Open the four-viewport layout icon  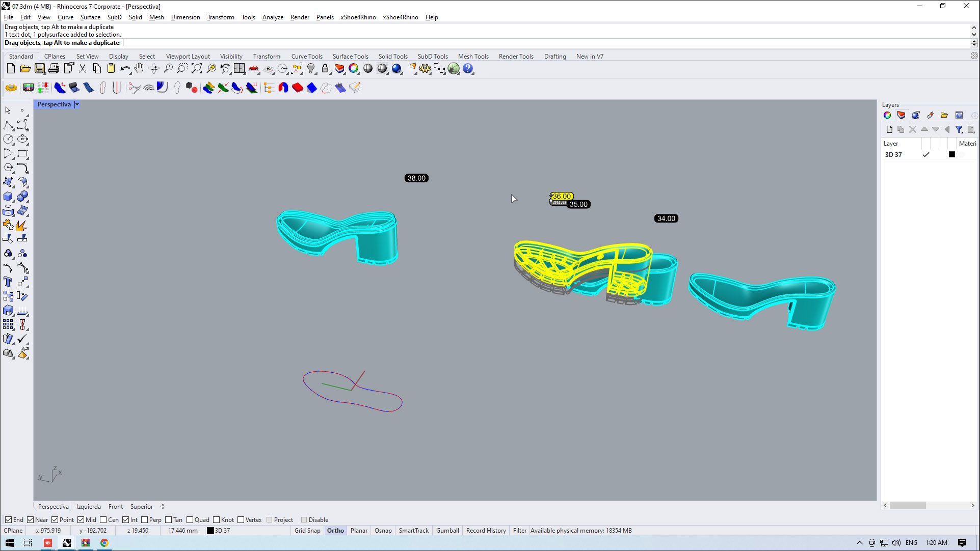[239, 69]
